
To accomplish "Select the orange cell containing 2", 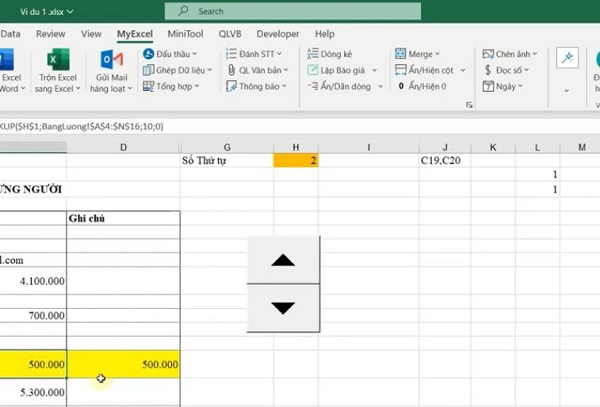I will pyautogui.click(x=296, y=160).
